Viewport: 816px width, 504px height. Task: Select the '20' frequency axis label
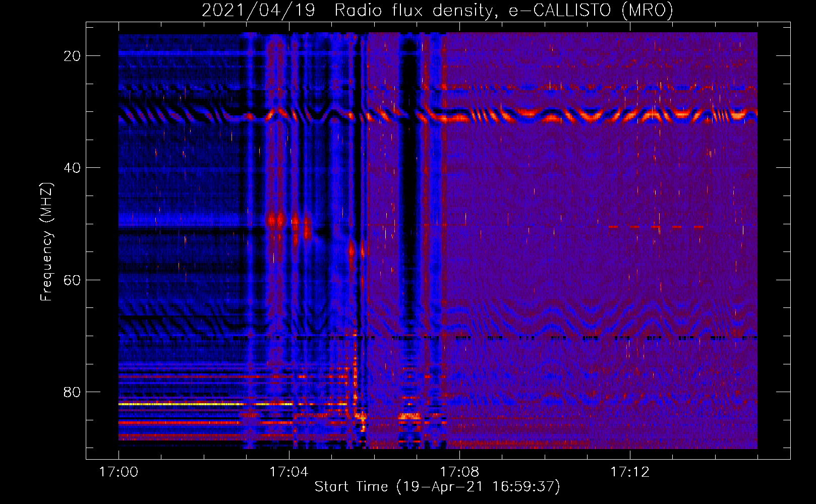tap(72, 56)
